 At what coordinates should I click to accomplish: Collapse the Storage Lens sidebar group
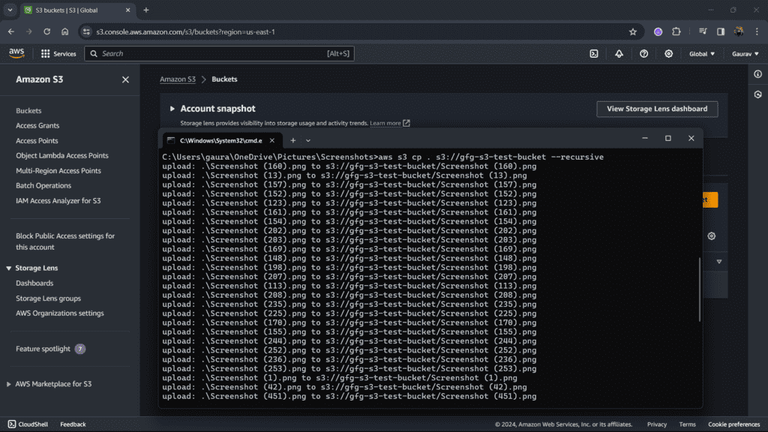point(9,268)
